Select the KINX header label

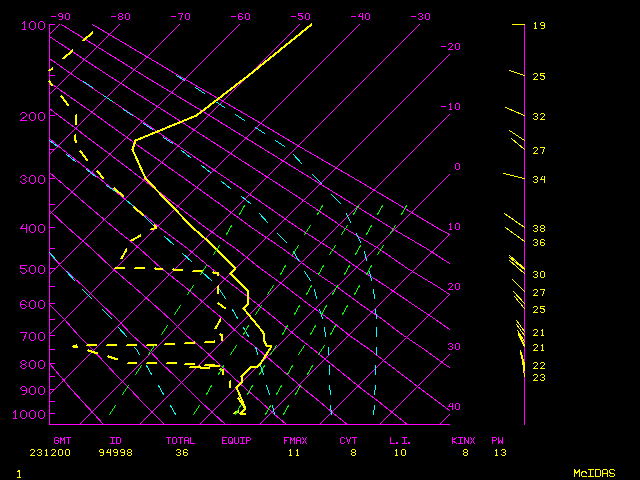[462, 440]
